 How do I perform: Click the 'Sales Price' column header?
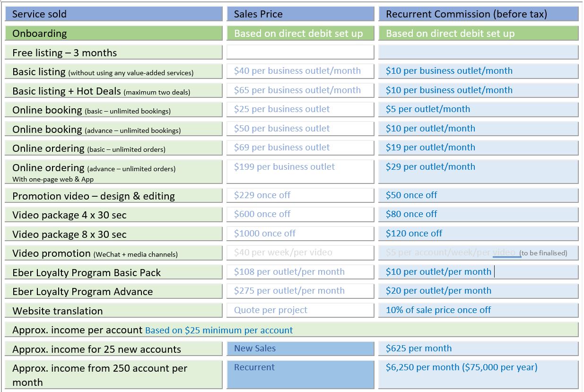pyautogui.click(x=300, y=14)
